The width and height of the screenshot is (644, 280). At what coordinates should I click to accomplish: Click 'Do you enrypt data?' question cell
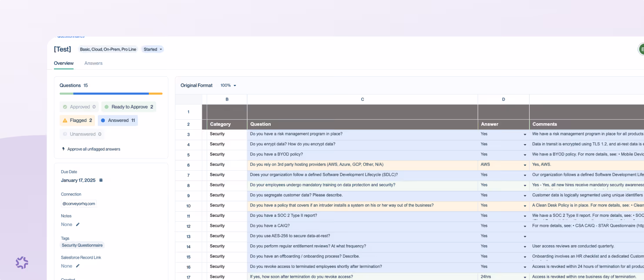click(x=362, y=144)
